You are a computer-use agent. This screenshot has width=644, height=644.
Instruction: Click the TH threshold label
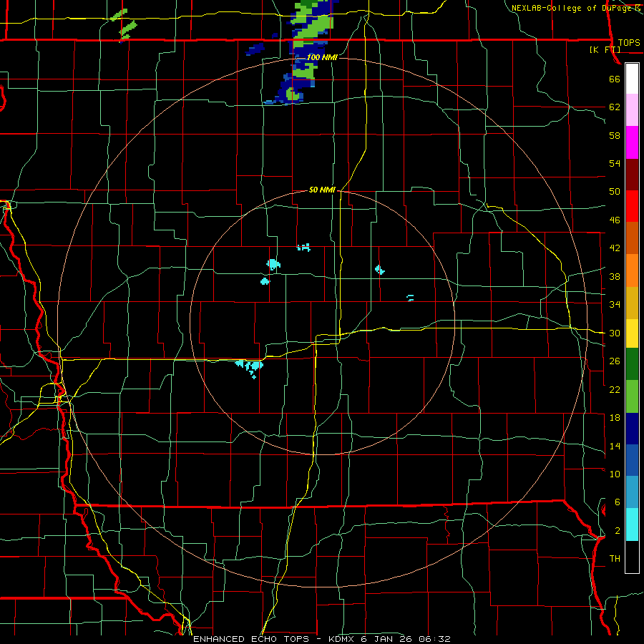pos(615,559)
